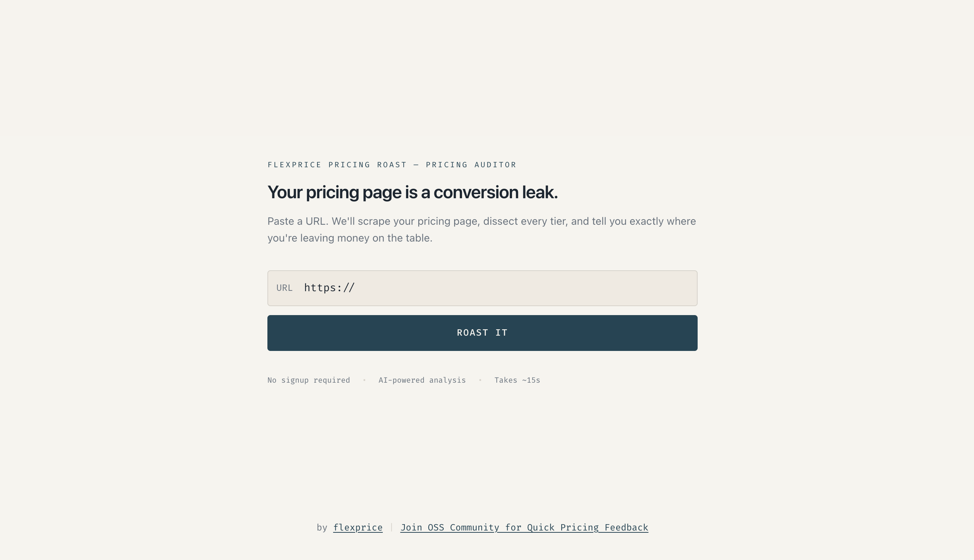
Task: Click the AI-powered analysis text
Action: coord(422,380)
